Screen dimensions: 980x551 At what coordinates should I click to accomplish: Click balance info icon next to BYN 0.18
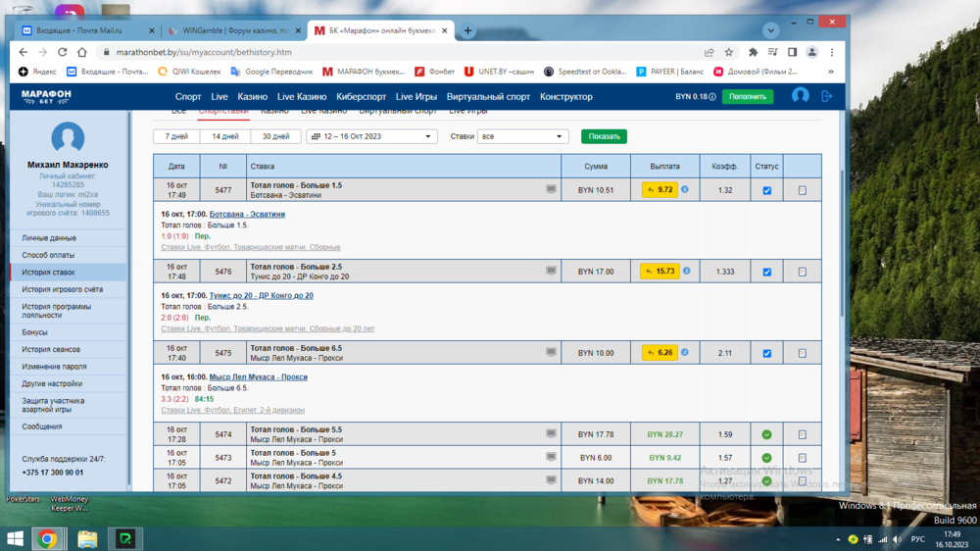click(711, 97)
